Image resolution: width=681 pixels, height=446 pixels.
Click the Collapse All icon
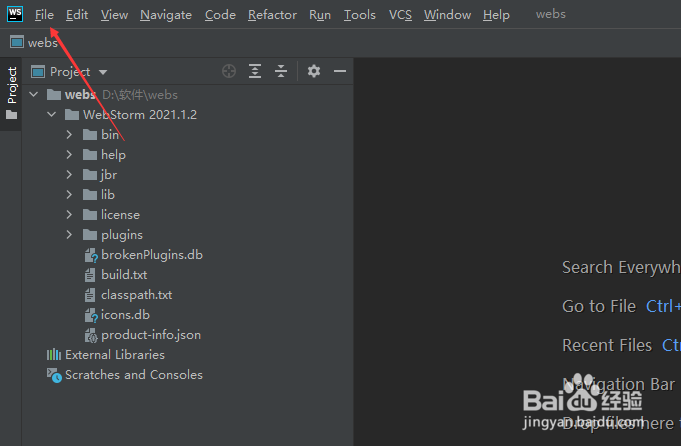coord(281,71)
